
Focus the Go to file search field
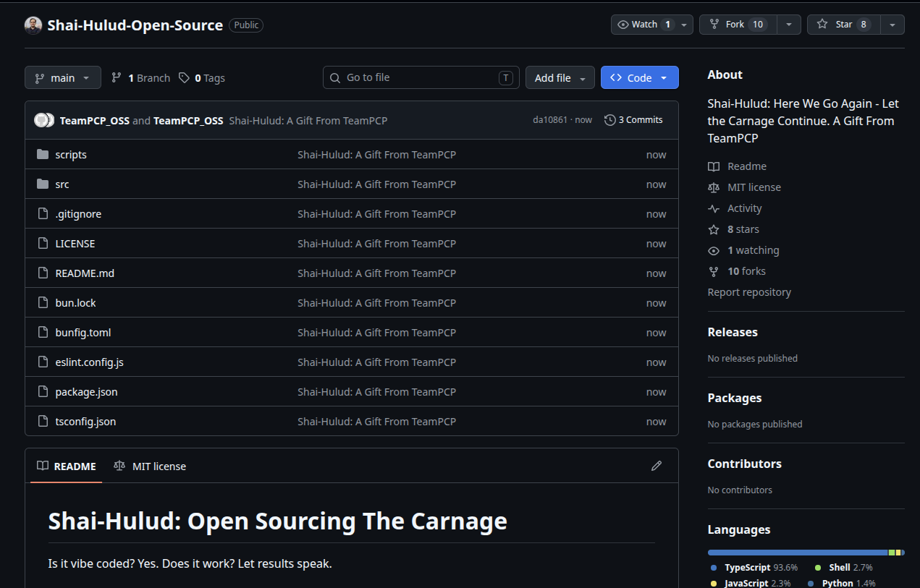(x=421, y=77)
